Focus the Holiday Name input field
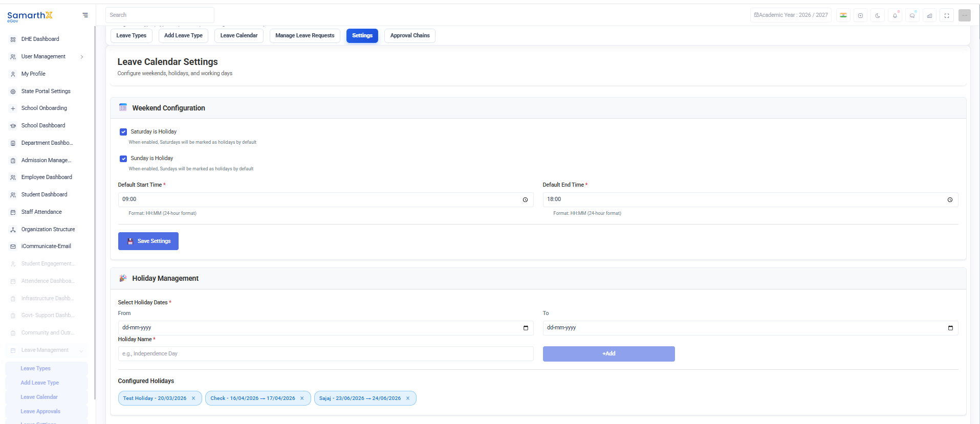The width and height of the screenshot is (980, 424). [x=325, y=354]
